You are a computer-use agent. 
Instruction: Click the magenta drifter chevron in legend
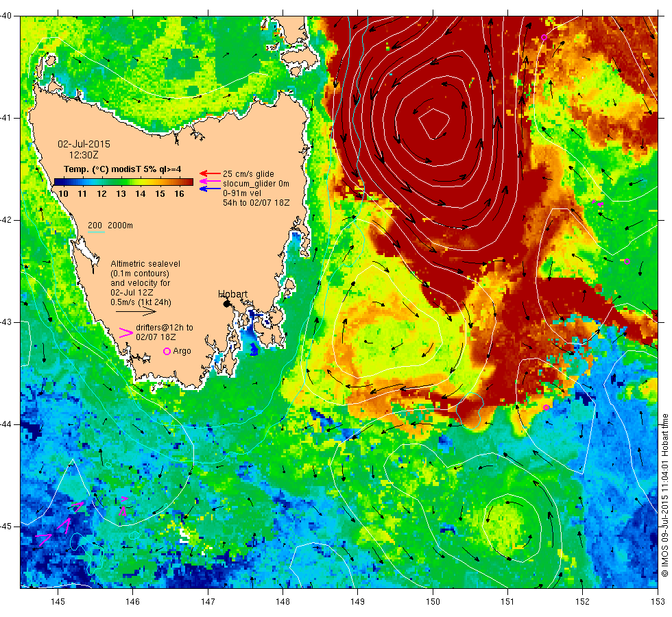[x=126, y=332]
